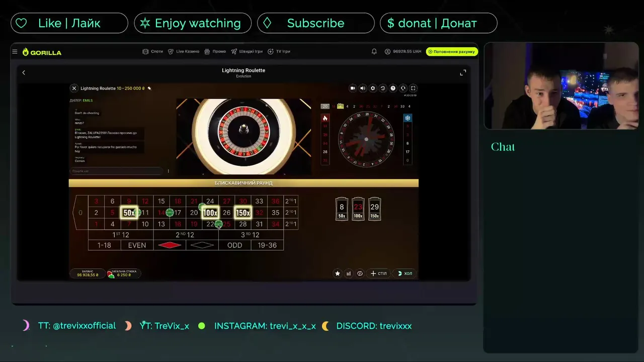Click number 31 on the betting grid
The width and height of the screenshot is (644, 362).
pyautogui.click(x=259, y=224)
